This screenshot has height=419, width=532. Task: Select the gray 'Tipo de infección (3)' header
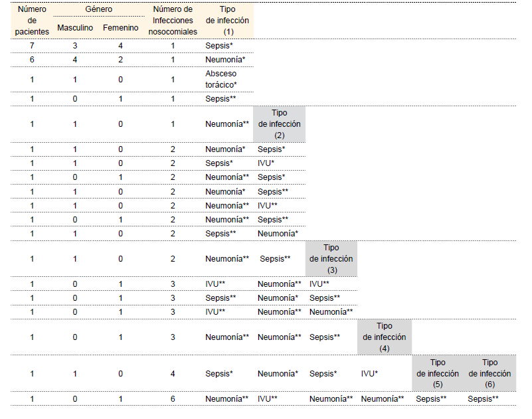(x=331, y=259)
